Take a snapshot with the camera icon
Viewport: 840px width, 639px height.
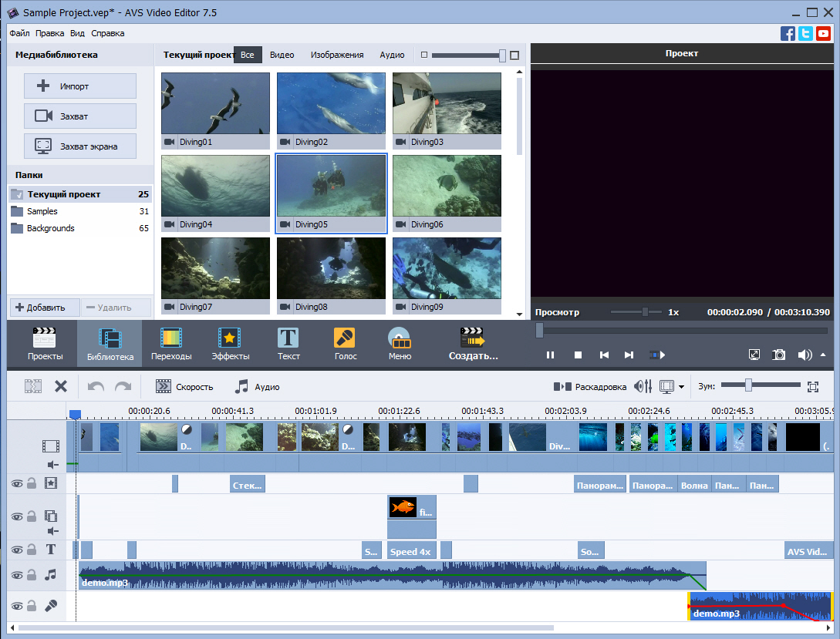coord(778,355)
